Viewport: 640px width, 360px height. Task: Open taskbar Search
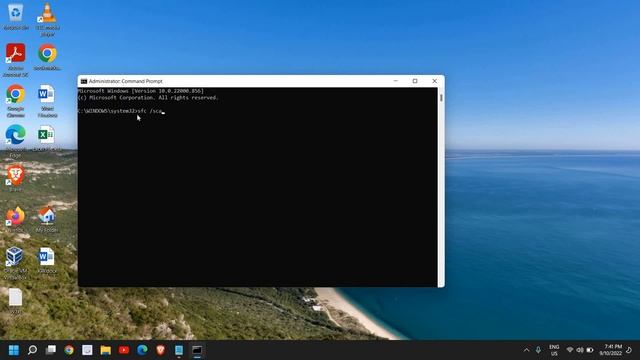coord(32,350)
